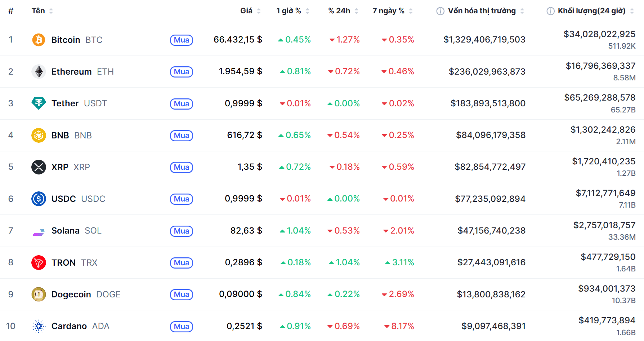Screen dimensions: 644x341
Task: Click TRON 7-day change 3.11%
Action: click(x=399, y=262)
